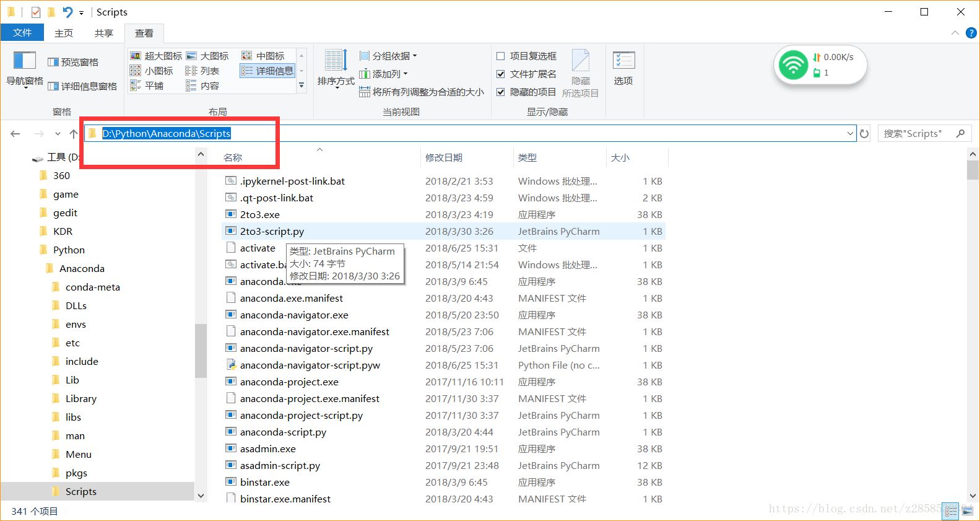980x521 pixels.
Task: Switch to list layout
Action: click(x=202, y=71)
